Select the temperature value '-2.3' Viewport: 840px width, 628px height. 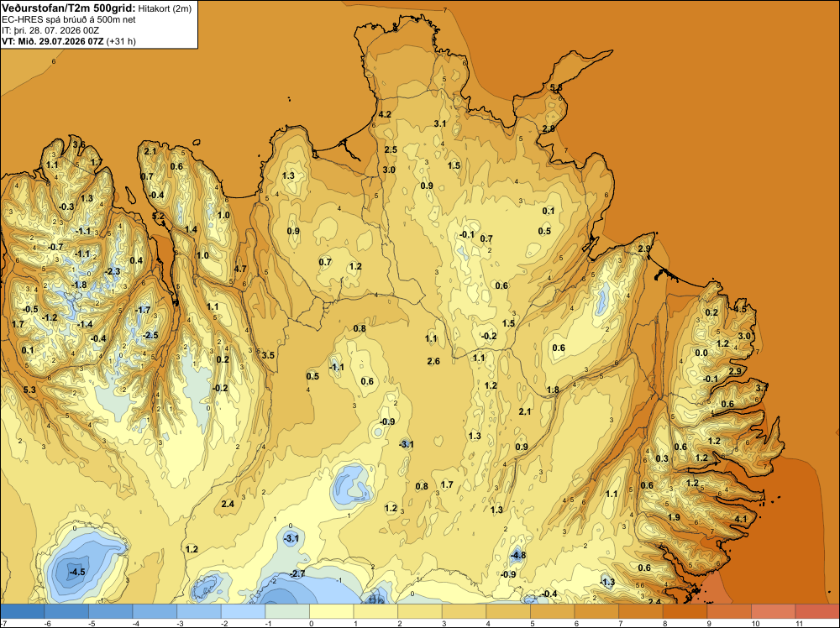113,271
